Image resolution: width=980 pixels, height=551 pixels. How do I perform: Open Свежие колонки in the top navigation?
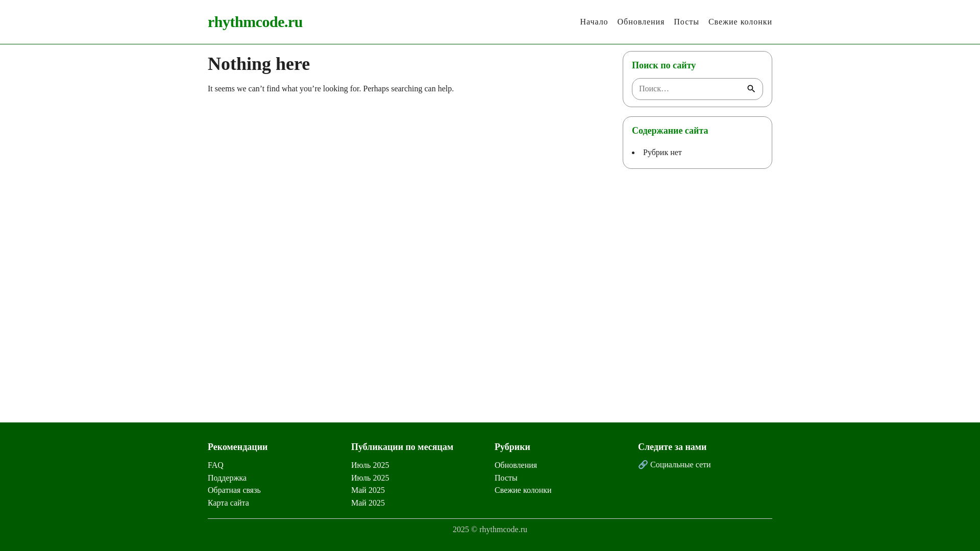740,22
